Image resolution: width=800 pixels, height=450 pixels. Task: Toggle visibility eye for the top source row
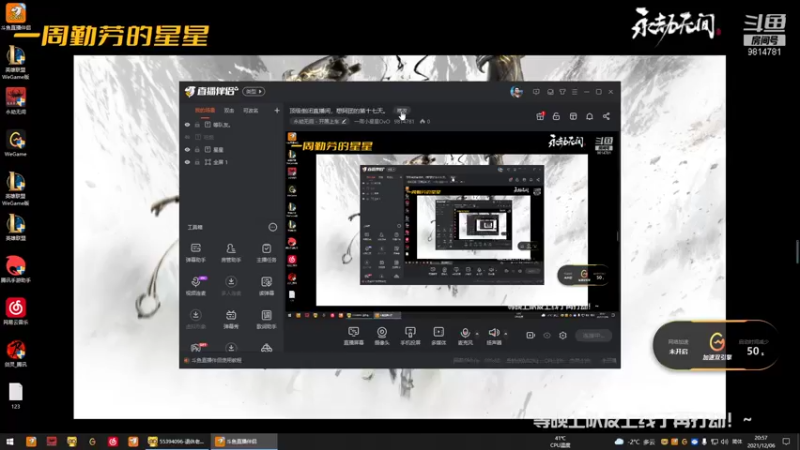(187, 124)
